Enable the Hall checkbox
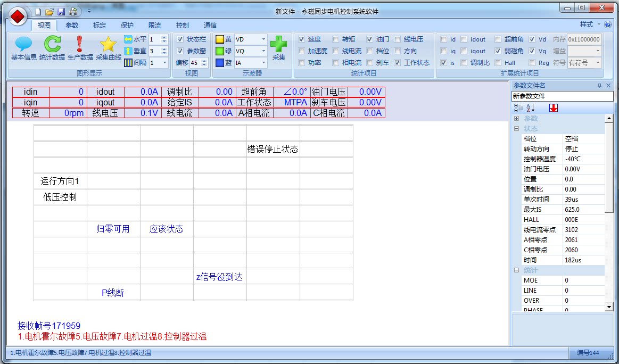The width and height of the screenshot is (619, 364). (x=498, y=62)
